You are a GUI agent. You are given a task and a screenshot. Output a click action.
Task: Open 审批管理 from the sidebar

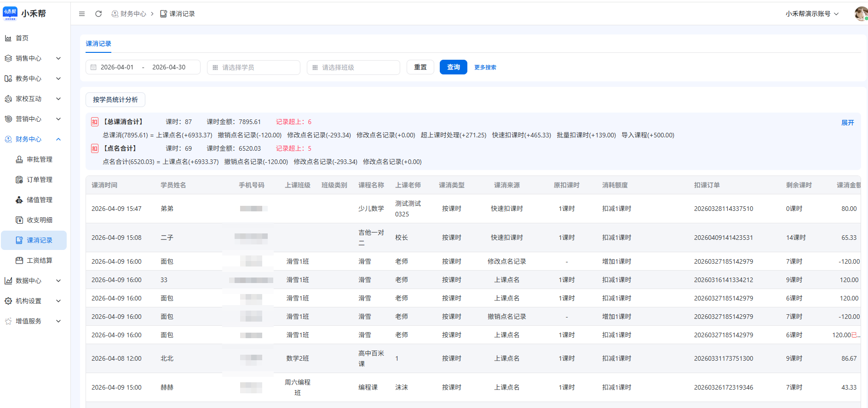[x=39, y=159]
